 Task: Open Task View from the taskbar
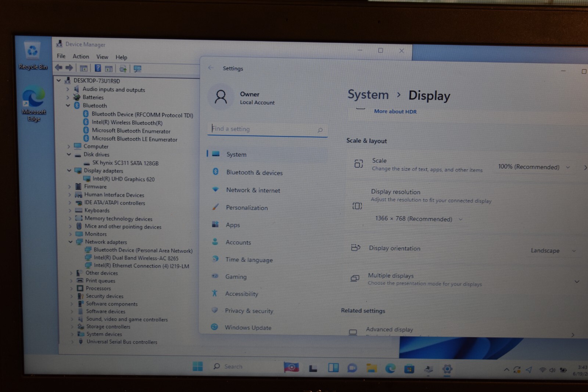(313, 368)
